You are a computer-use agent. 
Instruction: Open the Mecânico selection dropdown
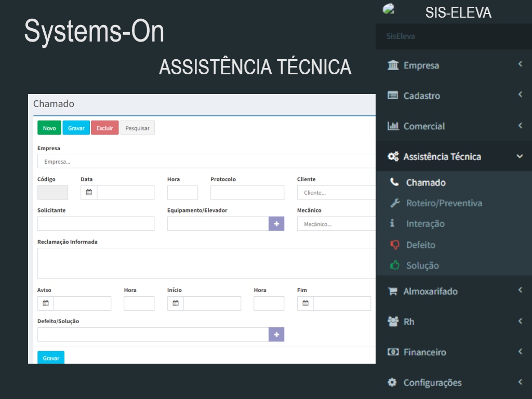336,223
